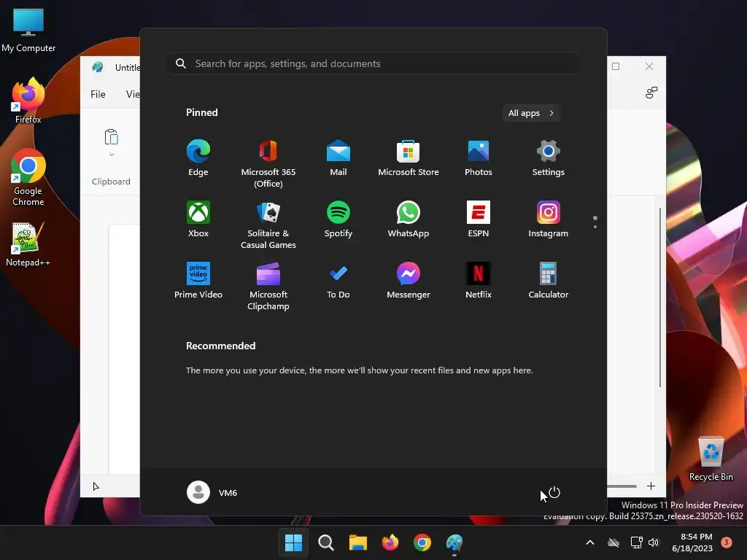Open the clock showing 8:54 PM
The height and width of the screenshot is (560, 747).
click(692, 542)
